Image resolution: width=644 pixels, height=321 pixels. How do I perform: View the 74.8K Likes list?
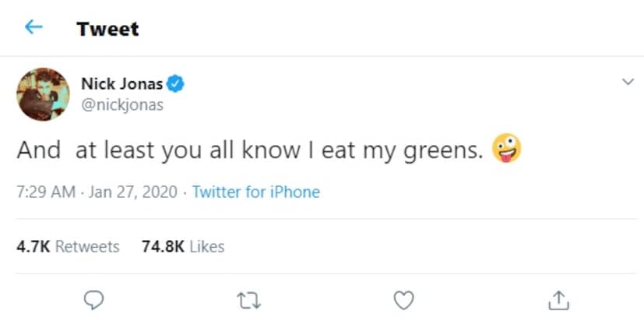click(x=182, y=247)
